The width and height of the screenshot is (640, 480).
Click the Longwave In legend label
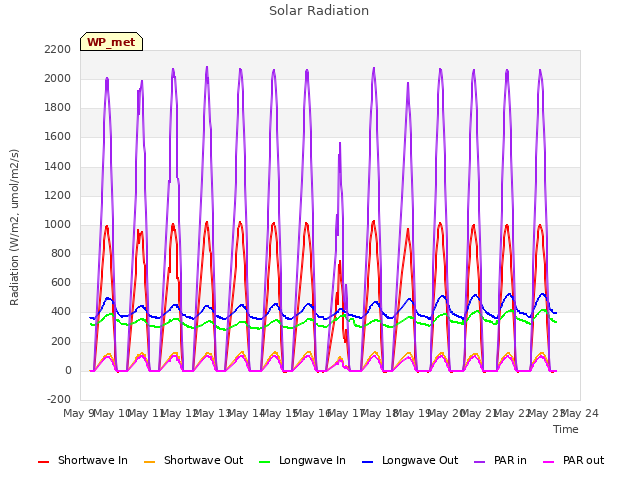click(x=312, y=460)
